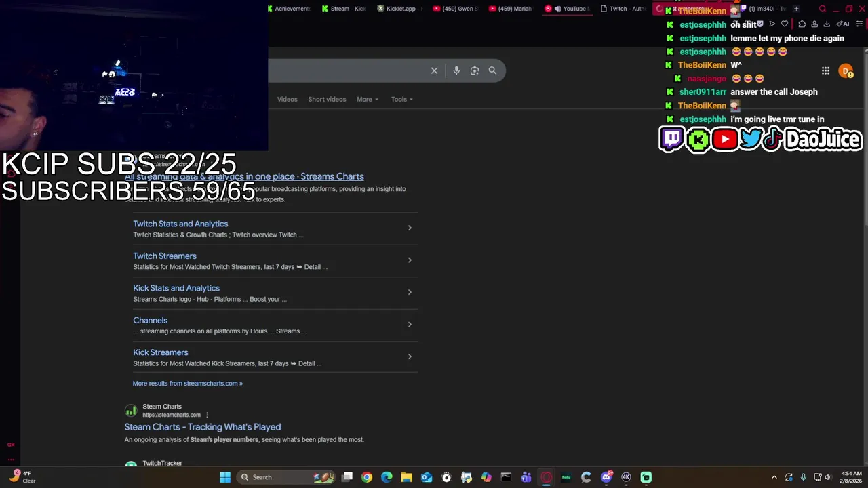Expand the Kick Stats and Analytics arrow
This screenshot has width=868, height=488.
point(410,292)
